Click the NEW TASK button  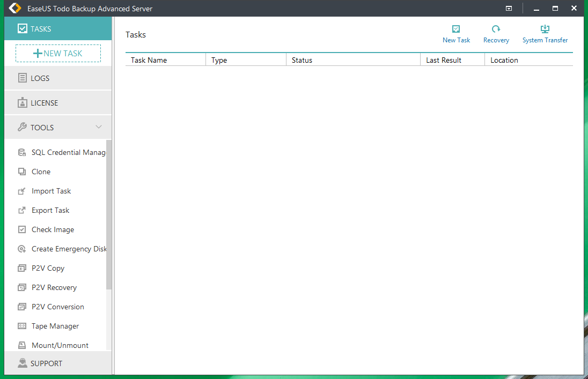point(57,53)
